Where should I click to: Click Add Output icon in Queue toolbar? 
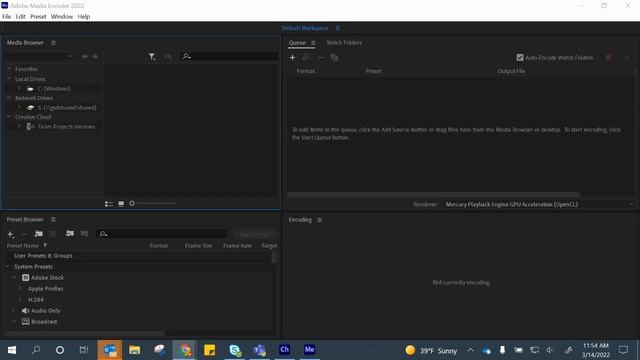306,58
